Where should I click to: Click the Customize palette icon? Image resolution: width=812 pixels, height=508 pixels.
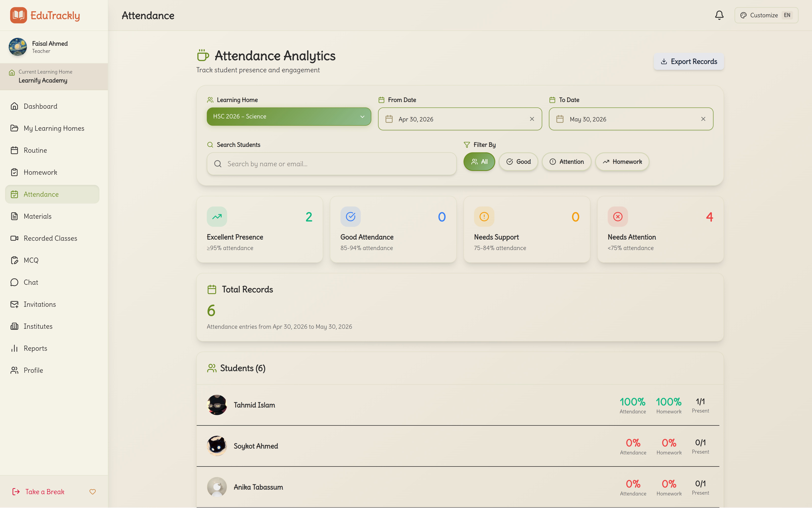[x=743, y=15]
